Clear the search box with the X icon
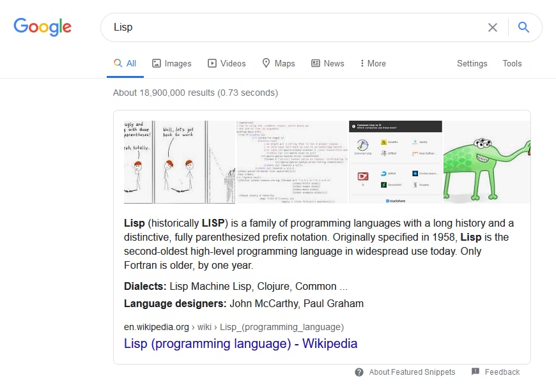556x392 pixels. 493,27
